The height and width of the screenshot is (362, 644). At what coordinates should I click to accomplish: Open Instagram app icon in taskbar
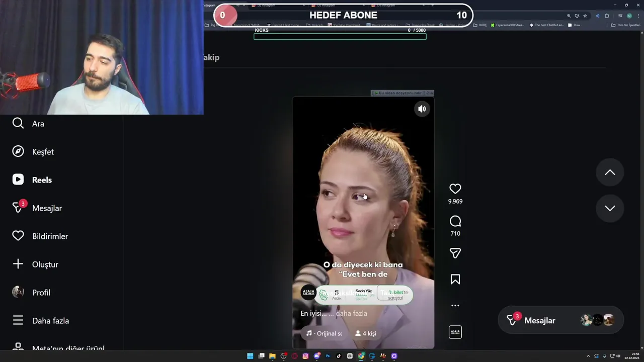pyautogui.click(x=305, y=356)
